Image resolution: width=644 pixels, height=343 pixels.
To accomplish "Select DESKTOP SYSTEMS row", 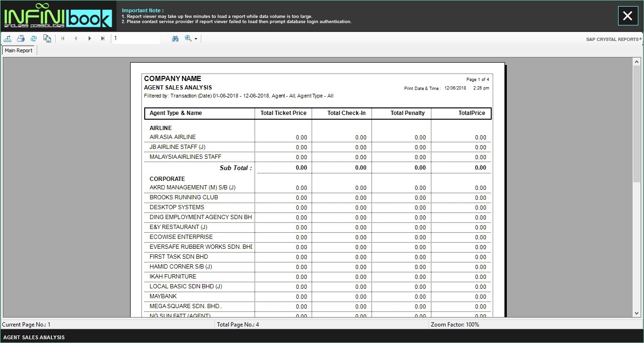I will (317, 207).
